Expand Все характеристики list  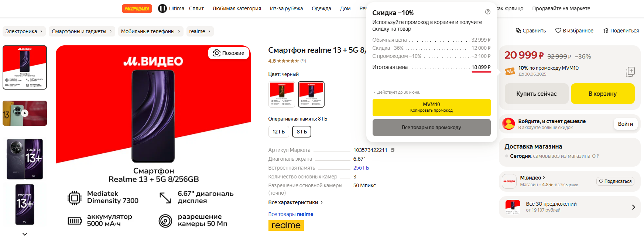point(295,202)
